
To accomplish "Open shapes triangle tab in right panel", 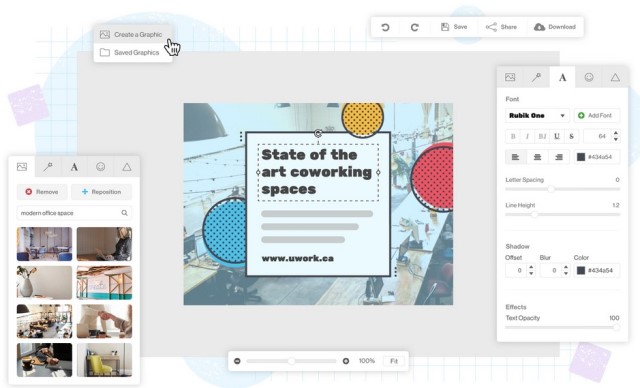I will (615, 77).
